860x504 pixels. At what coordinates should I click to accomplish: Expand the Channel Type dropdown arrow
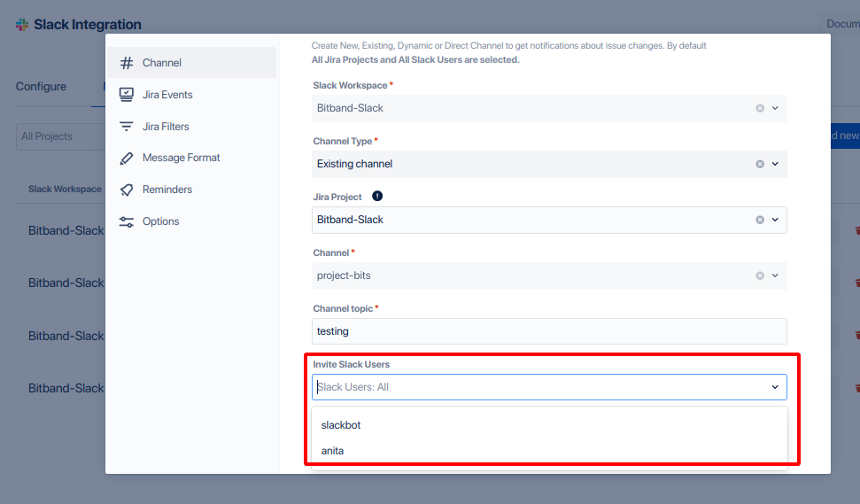coord(775,164)
